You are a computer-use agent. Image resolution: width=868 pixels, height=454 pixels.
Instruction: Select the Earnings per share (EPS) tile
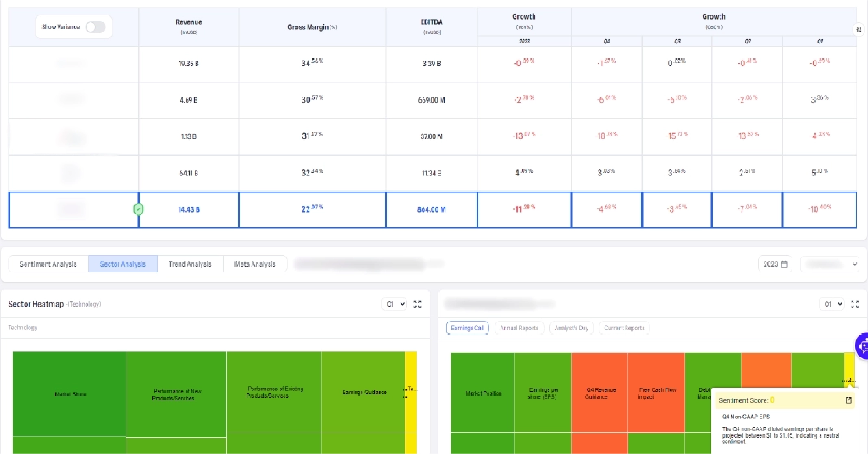pyautogui.click(x=543, y=393)
